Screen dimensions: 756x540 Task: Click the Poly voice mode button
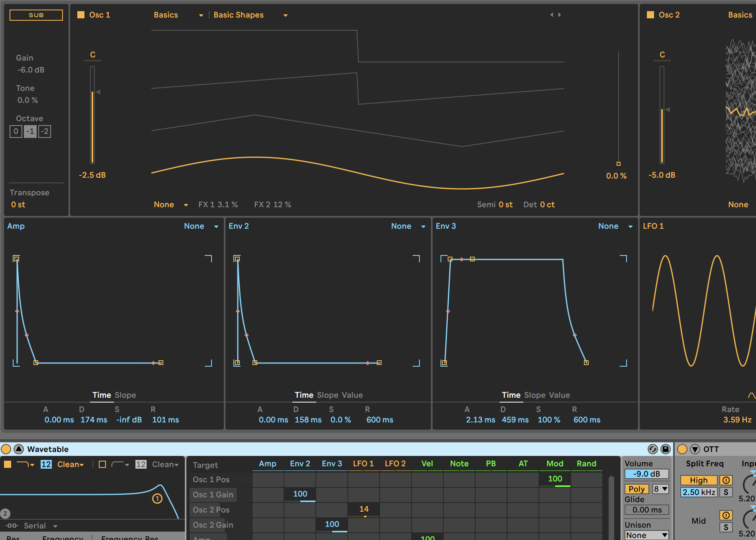point(637,489)
